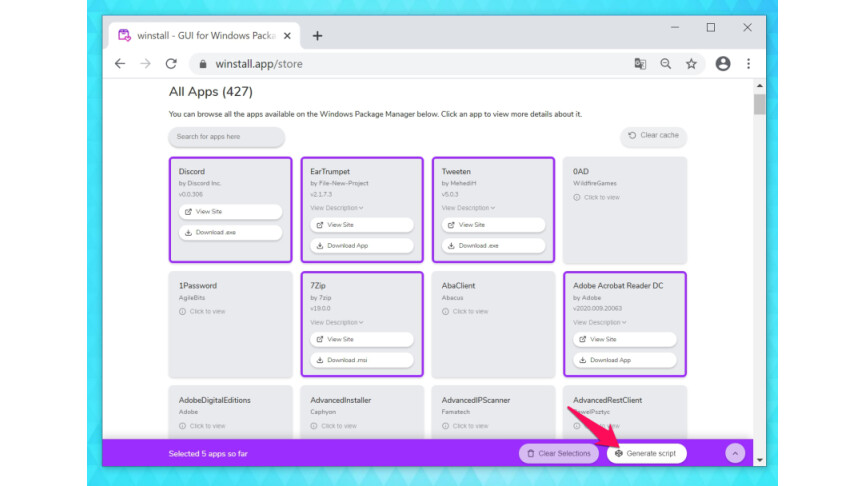Click the Clear cache button
Image resolution: width=864 pixels, height=486 pixels.
pyautogui.click(x=654, y=136)
